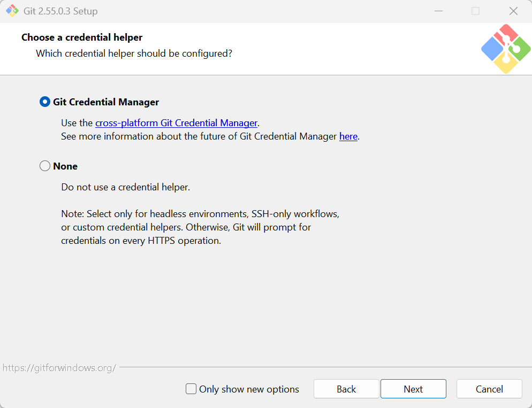
Task: Click the Git icon in the title bar
Action: 12,11
